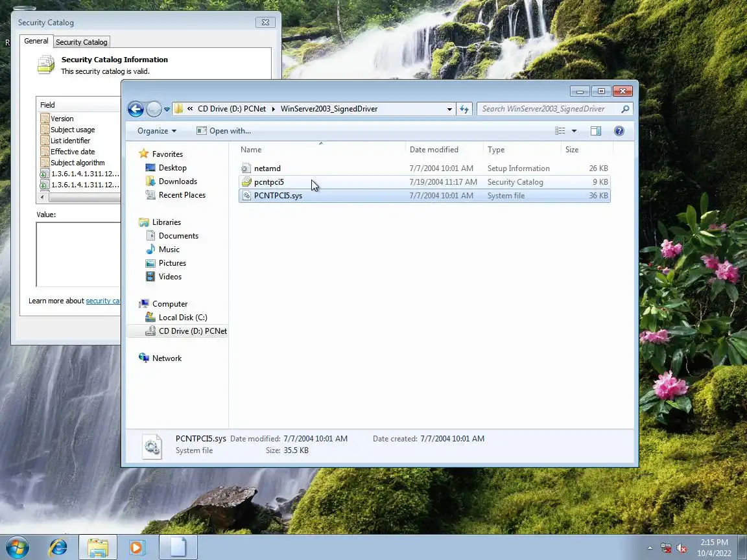Click the WinServer2003_SignedDriver breadcrumb segment
Screen dimensions: 747x560
tap(329, 109)
